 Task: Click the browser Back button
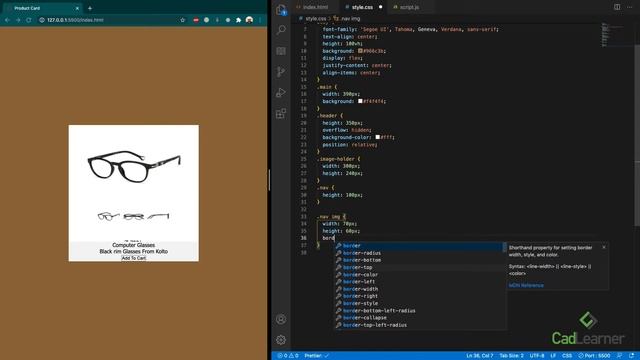(7, 20)
